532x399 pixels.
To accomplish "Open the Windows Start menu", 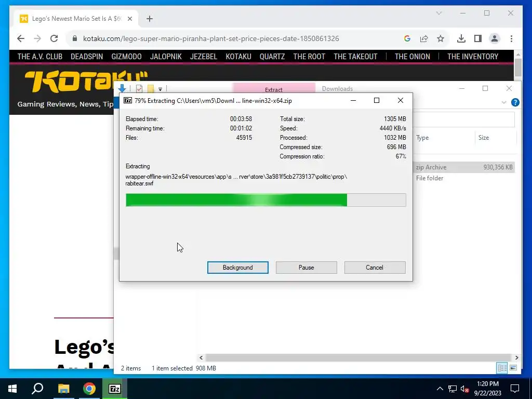I will (x=12, y=389).
